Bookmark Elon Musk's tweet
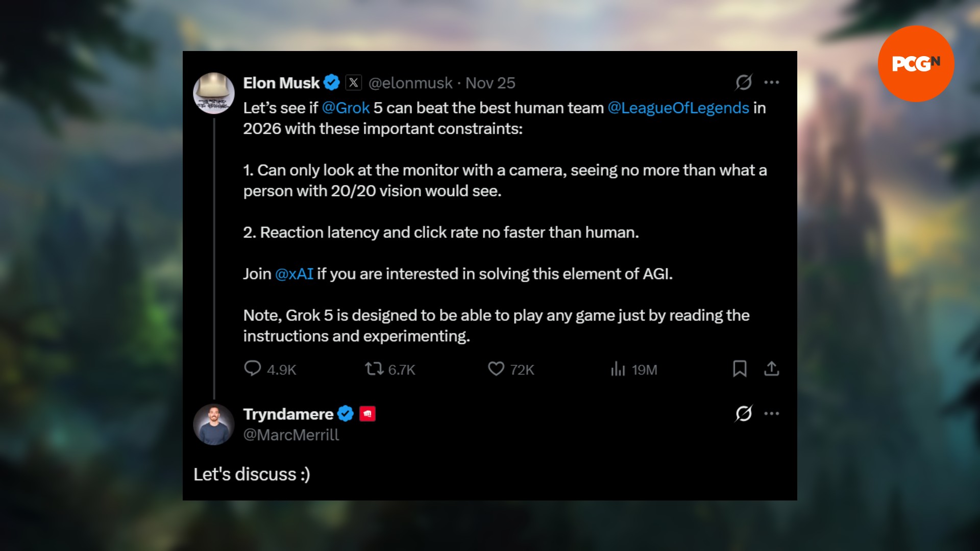Viewport: 980px width, 551px height. (740, 369)
